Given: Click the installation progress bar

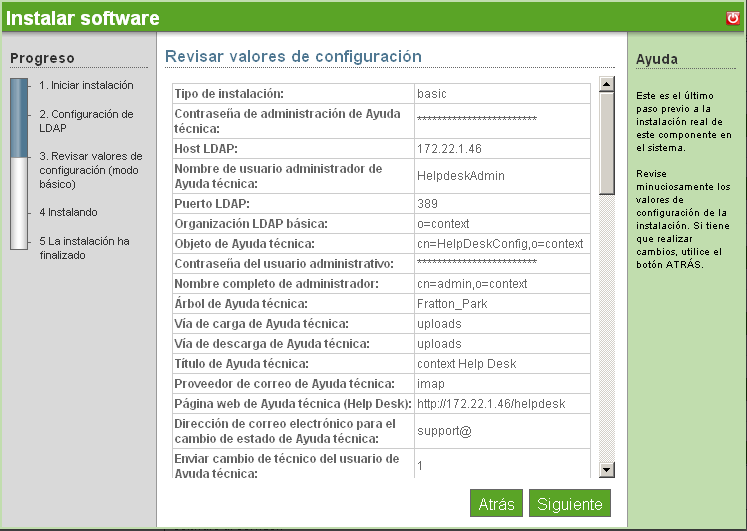Looking at the screenshot, I should (x=19, y=164).
